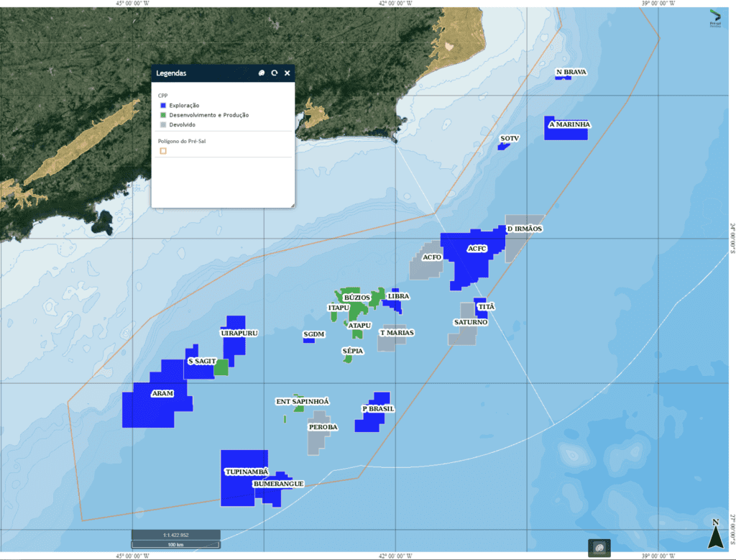
Task: Click the gray Devolvido legend swatch
Action: (163, 124)
